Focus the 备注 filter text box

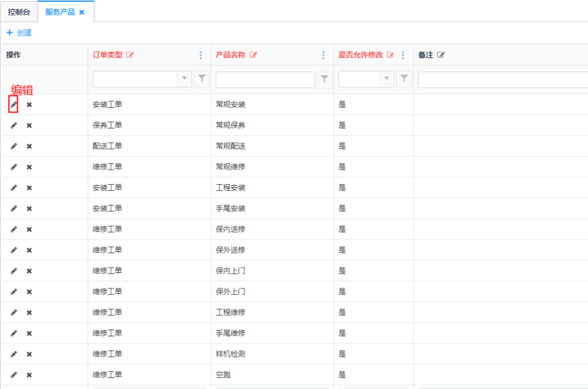502,80
